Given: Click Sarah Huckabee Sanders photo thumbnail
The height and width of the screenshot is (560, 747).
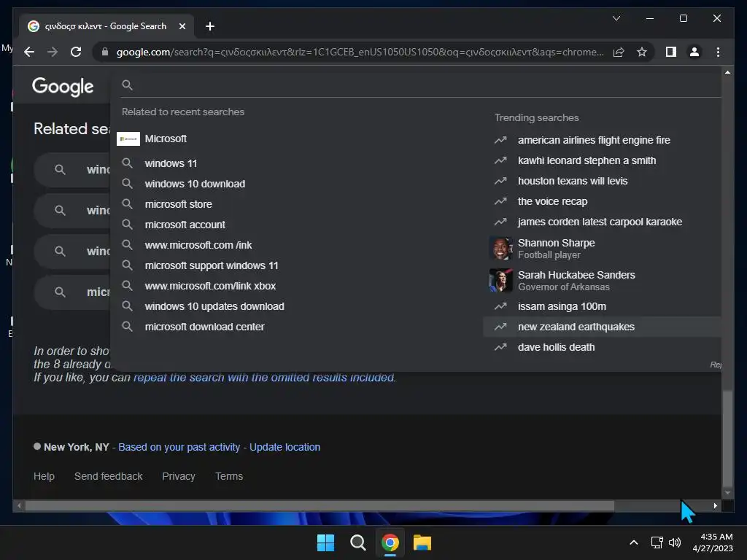Looking at the screenshot, I should [500, 281].
